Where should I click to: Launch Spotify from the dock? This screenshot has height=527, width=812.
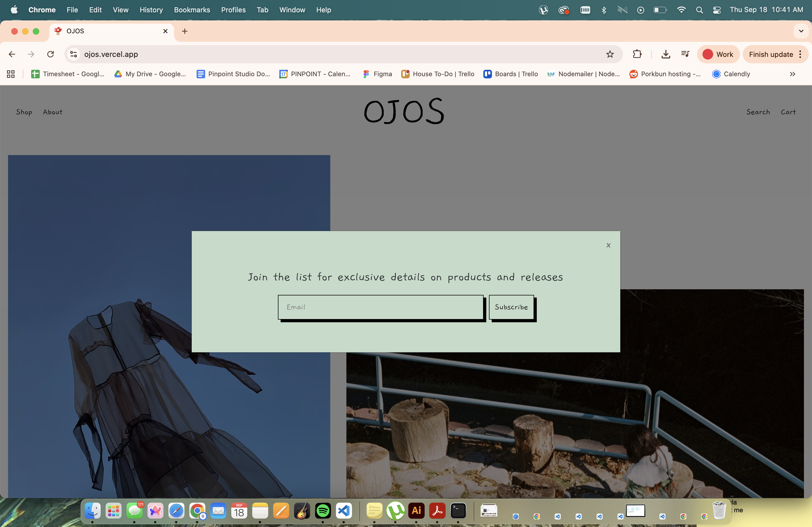(323, 511)
